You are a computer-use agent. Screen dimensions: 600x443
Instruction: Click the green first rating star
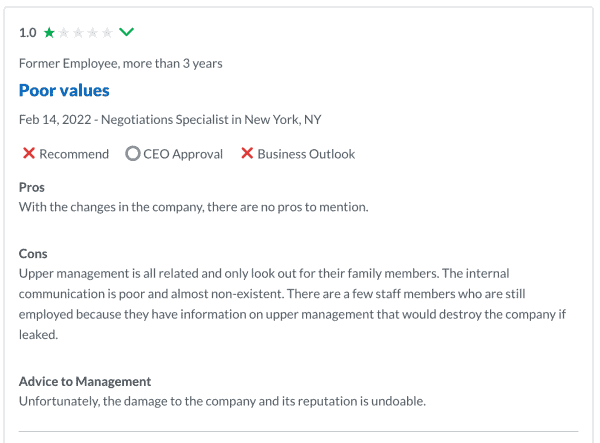[49, 32]
